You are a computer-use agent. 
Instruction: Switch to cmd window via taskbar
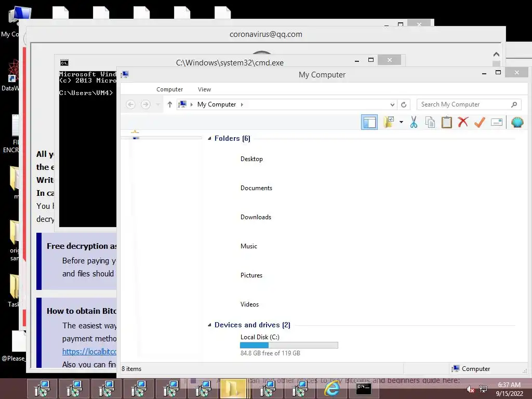(x=363, y=389)
